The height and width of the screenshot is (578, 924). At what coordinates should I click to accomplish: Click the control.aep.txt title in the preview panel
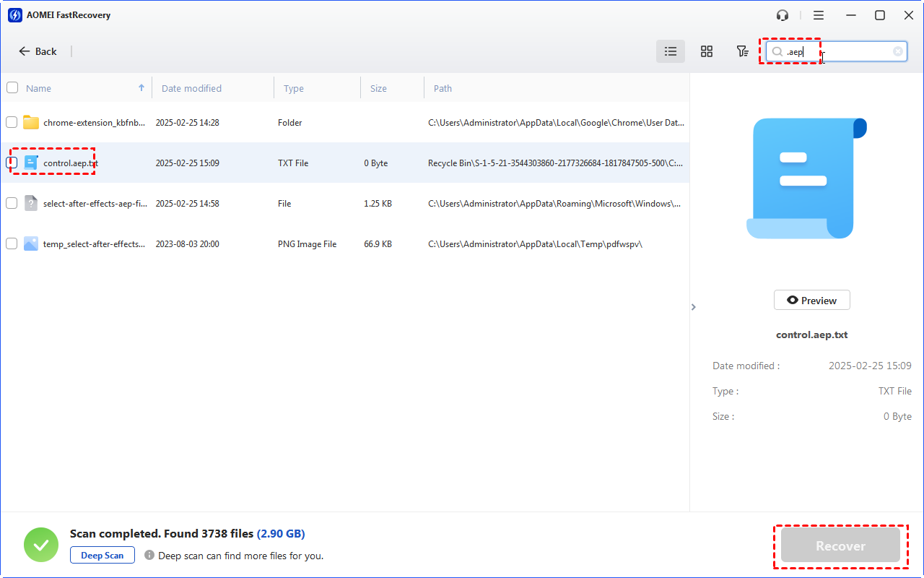pyautogui.click(x=811, y=335)
